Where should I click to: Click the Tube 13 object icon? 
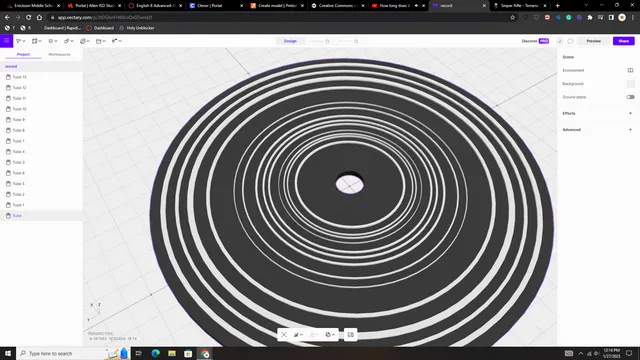pyautogui.click(x=8, y=77)
